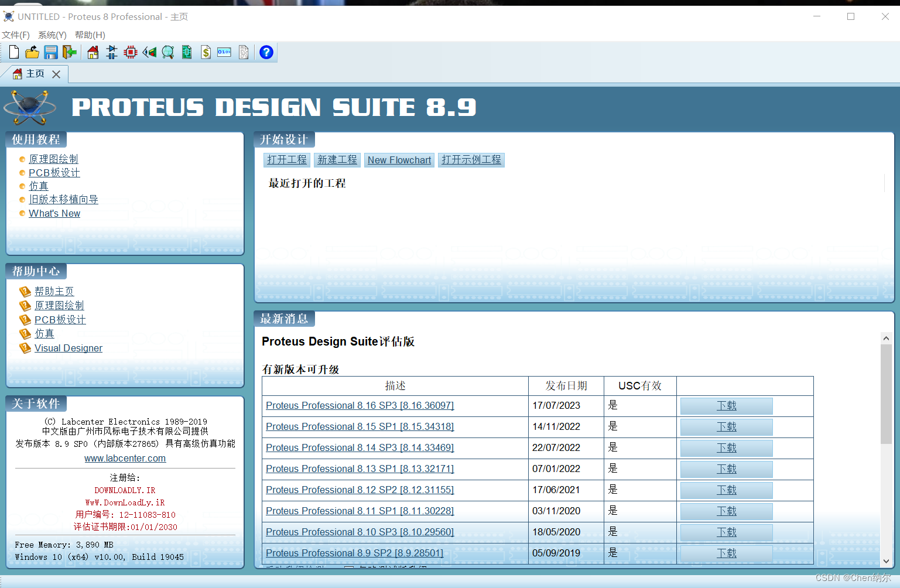Open 仿真 help center link
The height and width of the screenshot is (588, 900).
(x=45, y=334)
